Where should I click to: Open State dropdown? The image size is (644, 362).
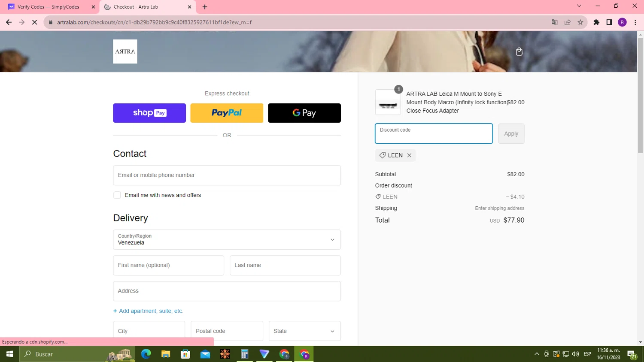[304, 331]
